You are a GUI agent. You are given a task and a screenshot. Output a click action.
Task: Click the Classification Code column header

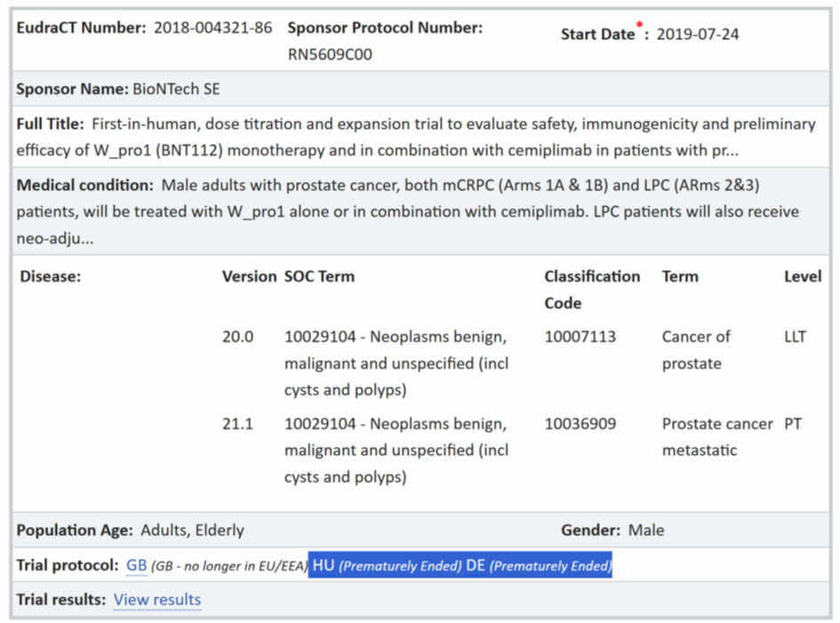pos(592,290)
